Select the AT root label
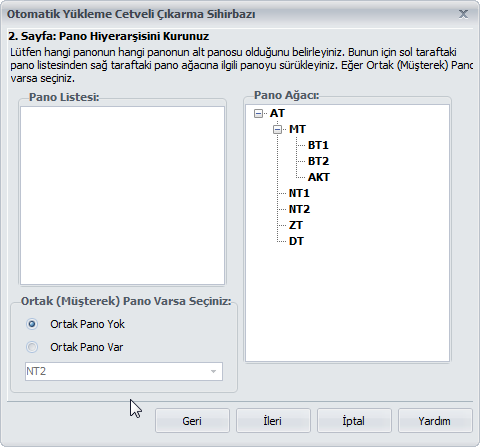 (277, 113)
